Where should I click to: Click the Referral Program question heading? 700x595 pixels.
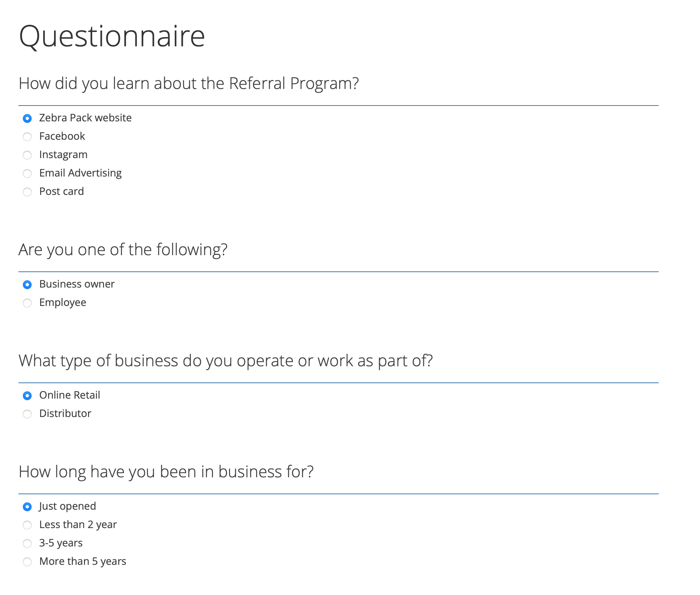click(189, 83)
